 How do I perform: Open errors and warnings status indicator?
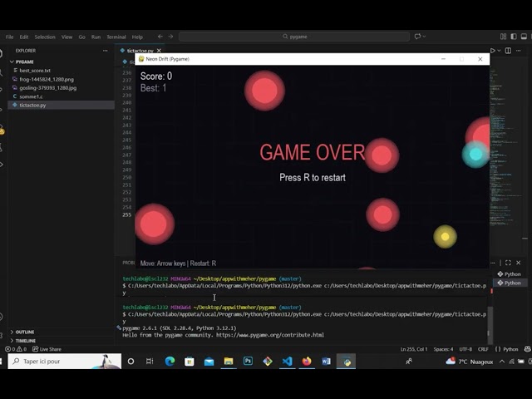click(16, 349)
